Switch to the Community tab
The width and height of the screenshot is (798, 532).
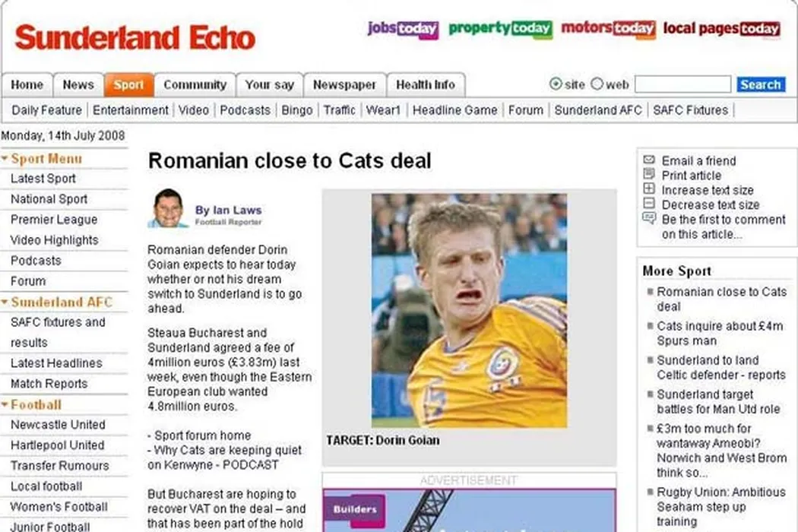[x=195, y=85]
